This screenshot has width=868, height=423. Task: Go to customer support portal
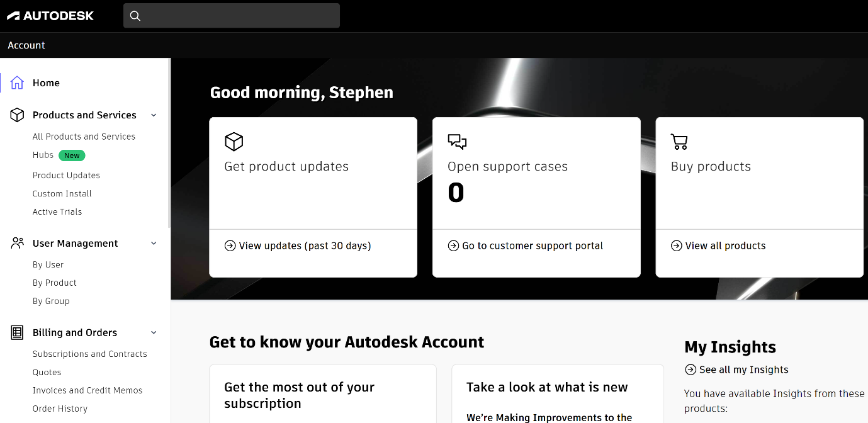pyautogui.click(x=533, y=245)
